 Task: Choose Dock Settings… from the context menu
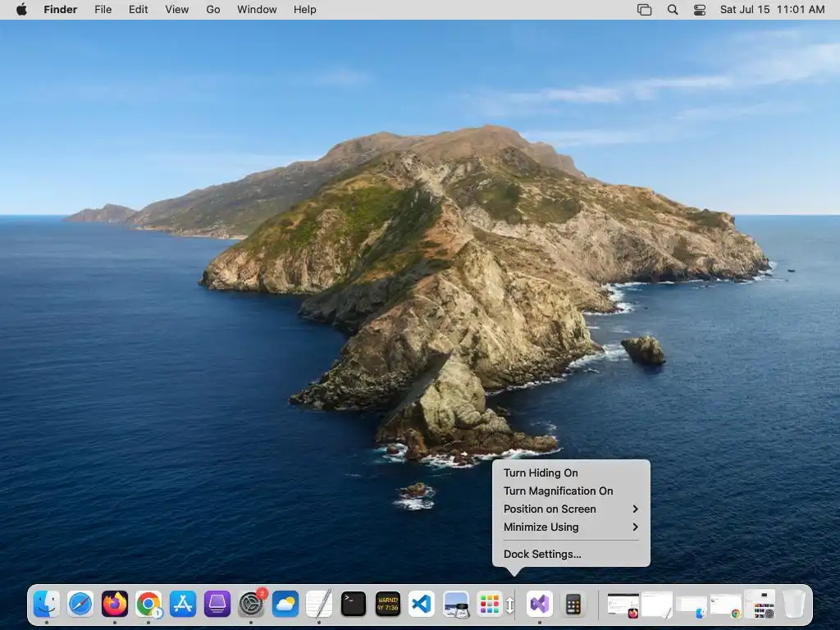coord(542,554)
